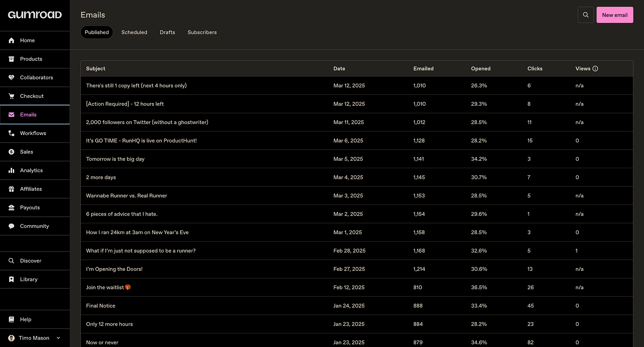Viewport: 644px width, 347px height.
Task: Click Timo Mason's avatar picture
Action: [x=11, y=338]
